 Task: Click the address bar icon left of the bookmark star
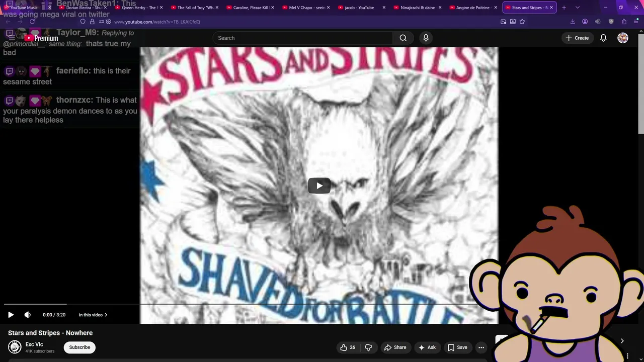pyautogui.click(x=513, y=22)
